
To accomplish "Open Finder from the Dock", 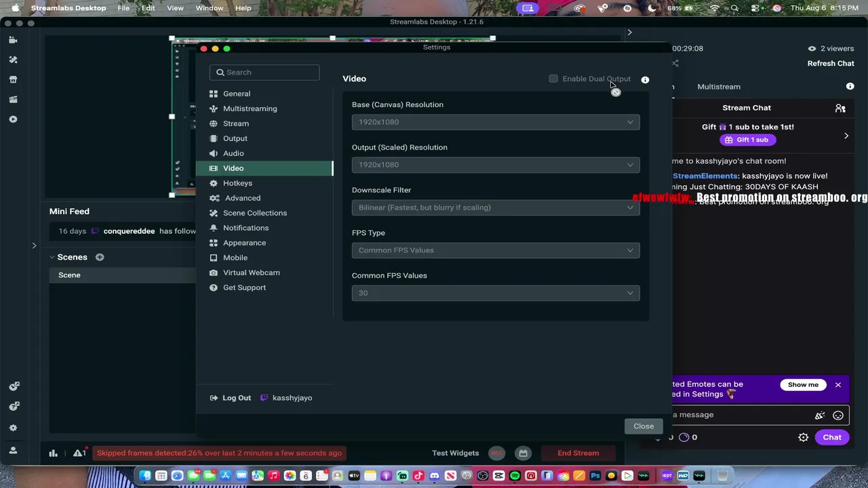I will (145, 476).
